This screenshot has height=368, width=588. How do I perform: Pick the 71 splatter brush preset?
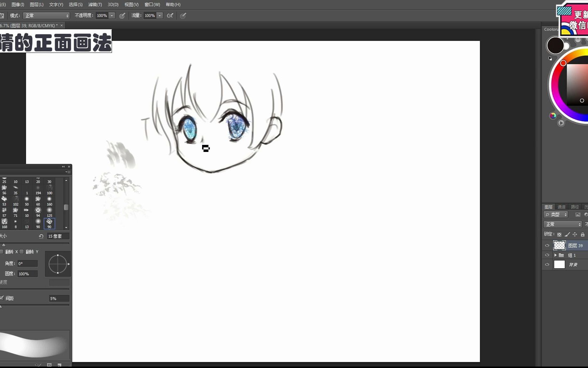point(15,211)
